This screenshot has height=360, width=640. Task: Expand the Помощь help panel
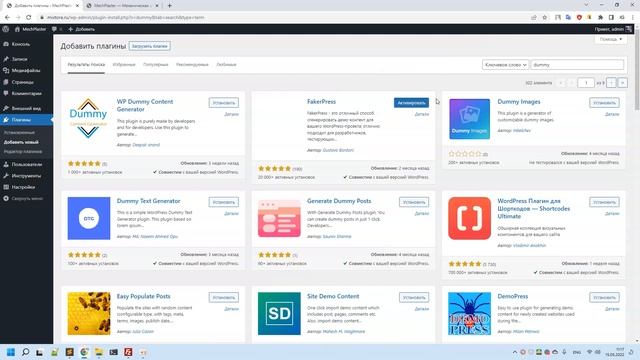click(611, 39)
